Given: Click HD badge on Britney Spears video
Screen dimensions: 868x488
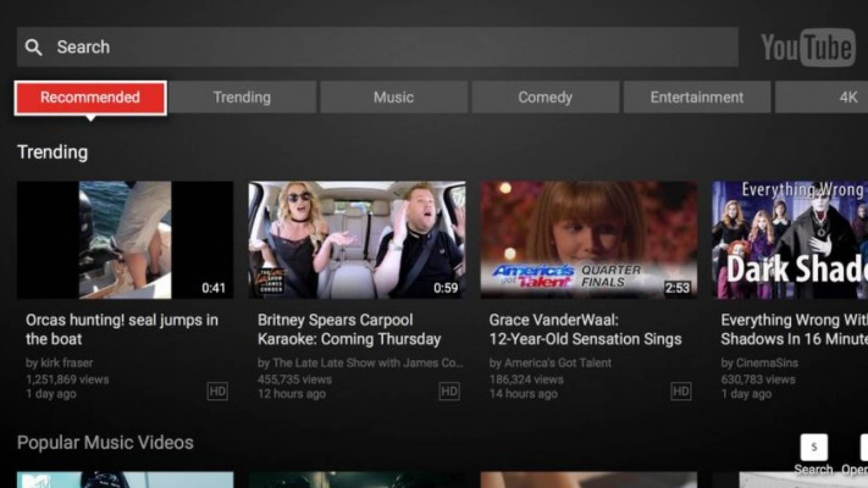Looking at the screenshot, I should tap(449, 391).
